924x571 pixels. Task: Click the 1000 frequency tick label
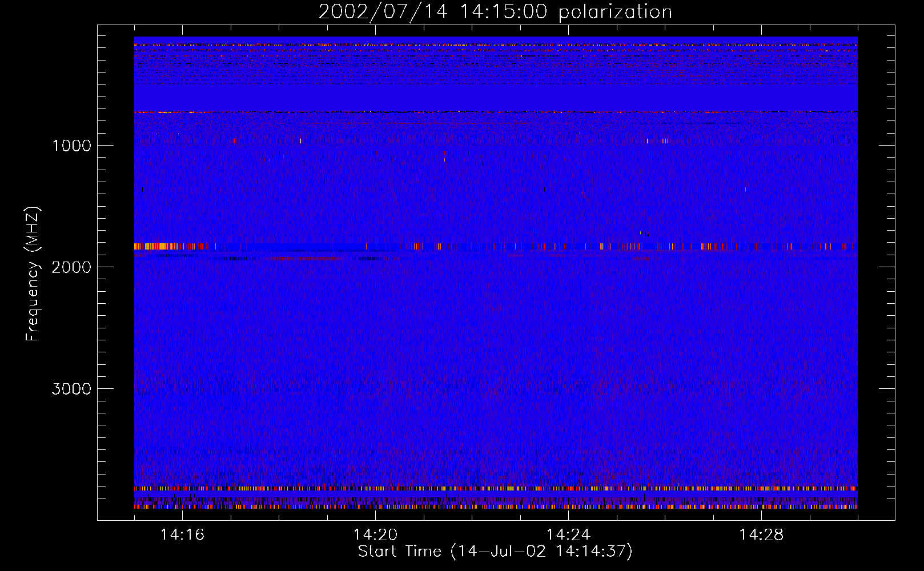click(71, 146)
